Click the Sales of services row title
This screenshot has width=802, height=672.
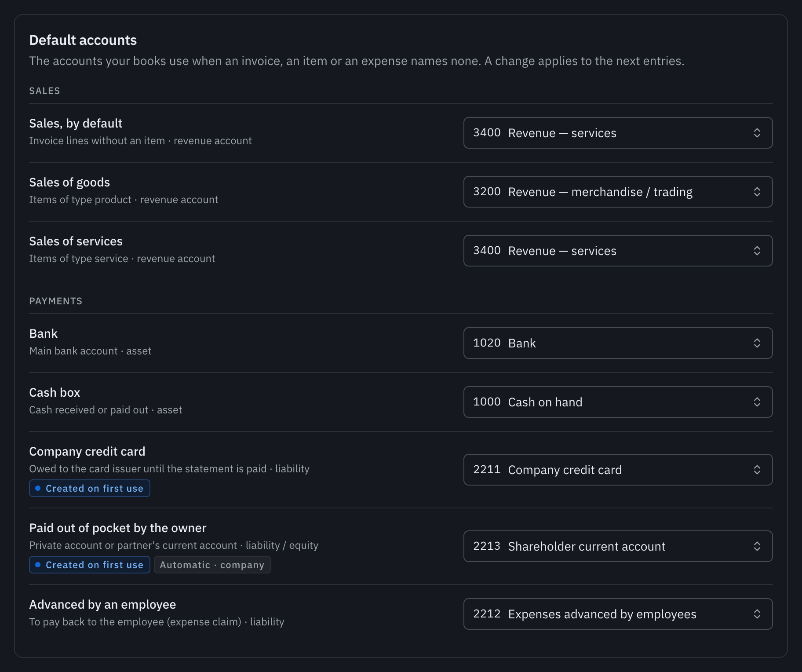point(76,241)
